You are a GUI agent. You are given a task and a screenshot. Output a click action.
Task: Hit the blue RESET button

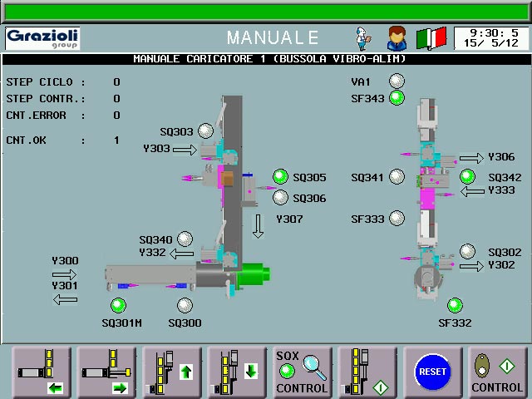click(x=432, y=372)
